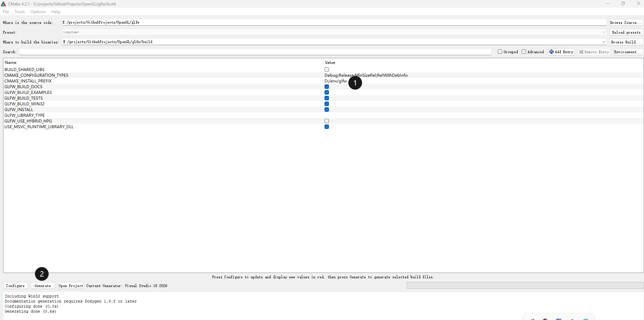Select the GLFW_INSTALL entry name
The height and width of the screenshot is (320, 644).
(x=19, y=110)
